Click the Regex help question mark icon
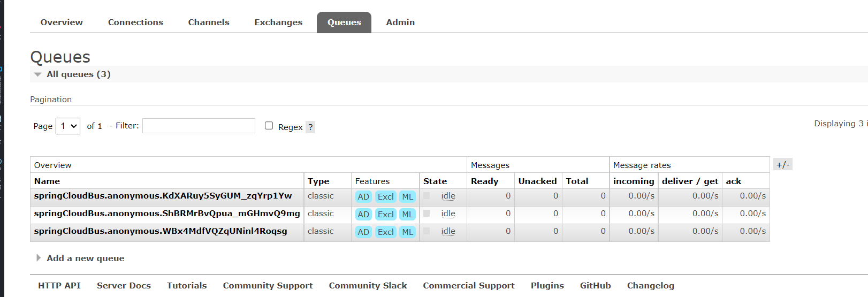This screenshot has width=868, height=297. (x=310, y=127)
